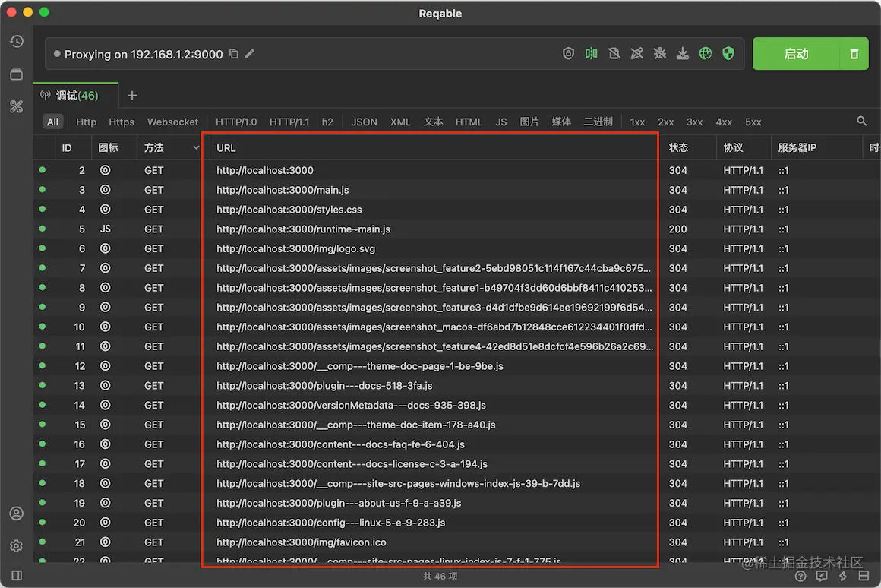Select the All filter
This screenshot has width=881, height=588.
click(53, 122)
